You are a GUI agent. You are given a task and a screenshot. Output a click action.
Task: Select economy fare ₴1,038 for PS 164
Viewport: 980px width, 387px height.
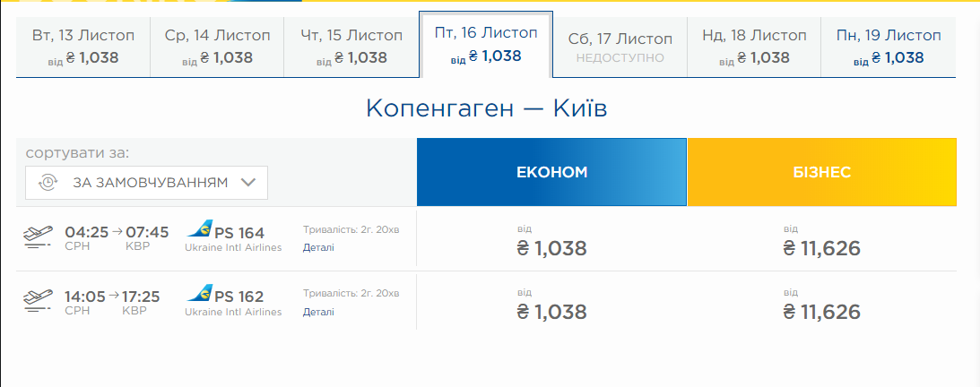coord(551,247)
